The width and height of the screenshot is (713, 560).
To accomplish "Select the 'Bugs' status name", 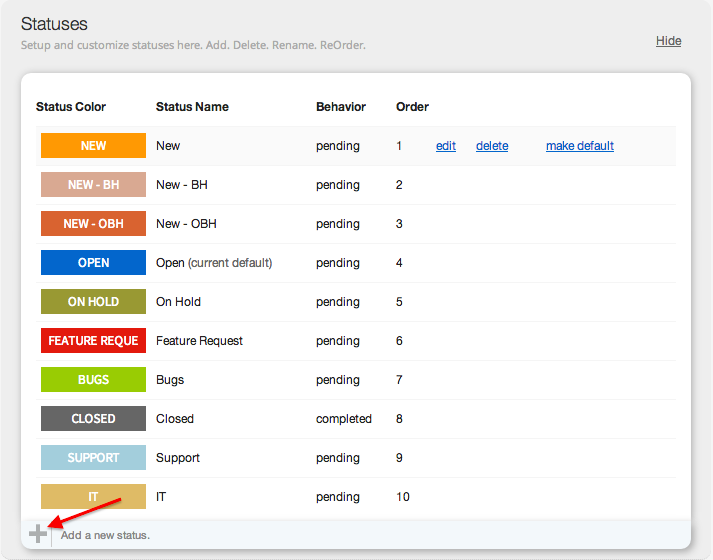I will pos(170,380).
